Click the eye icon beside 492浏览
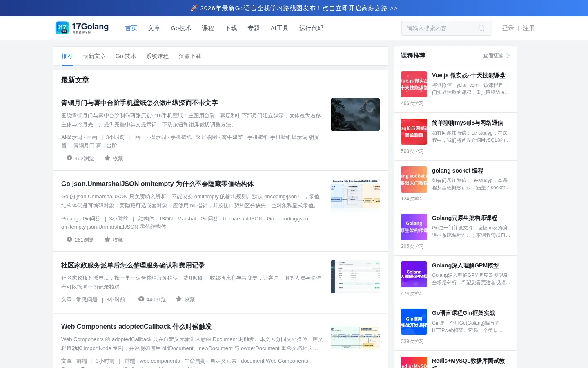The width and height of the screenshot is (588, 368). 69,158
